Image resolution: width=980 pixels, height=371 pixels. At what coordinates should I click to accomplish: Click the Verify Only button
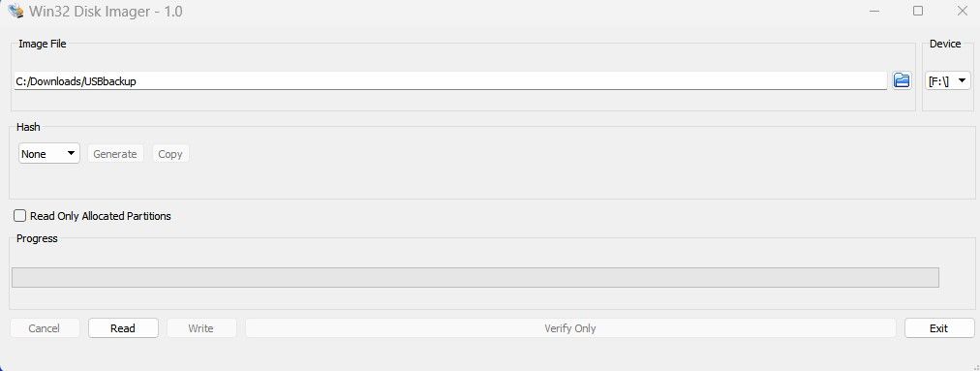coord(570,327)
